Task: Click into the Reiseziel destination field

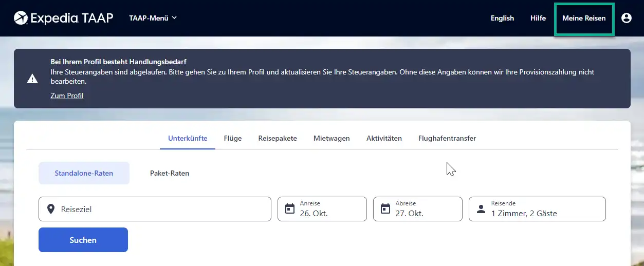Action: click(x=155, y=209)
